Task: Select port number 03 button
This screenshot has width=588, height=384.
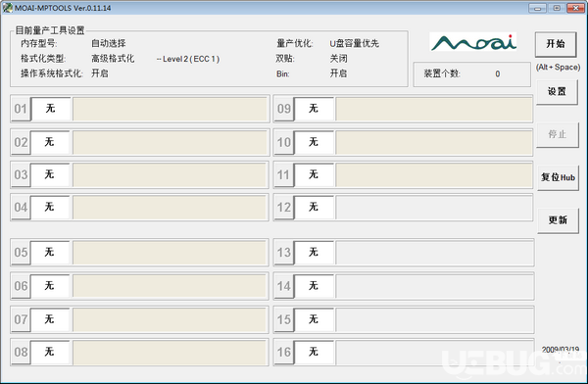Action: coord(21,174)
